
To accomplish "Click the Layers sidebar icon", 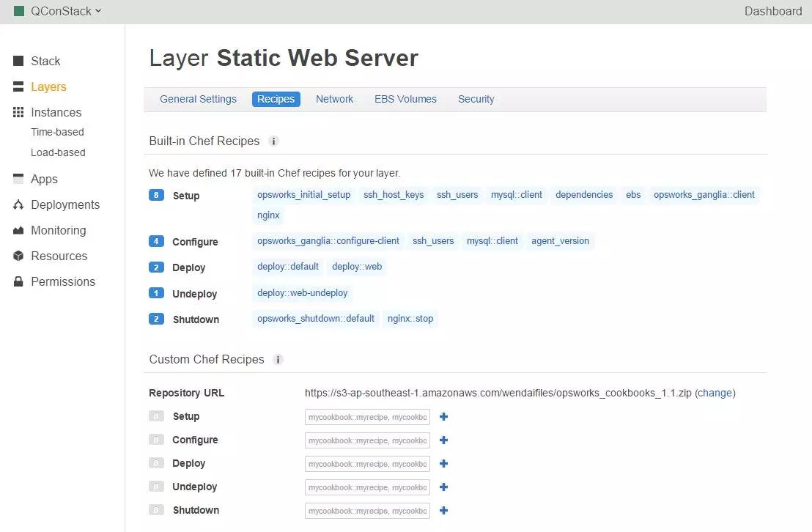I will (x=18, y=86).
